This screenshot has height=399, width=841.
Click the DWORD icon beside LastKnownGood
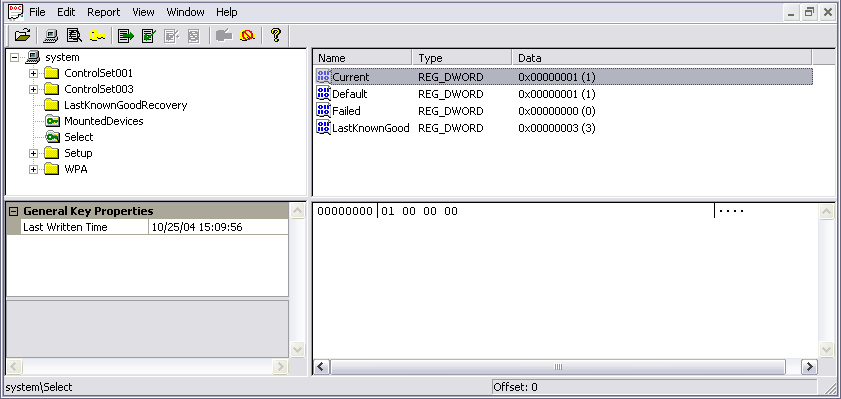coord(323,128)
